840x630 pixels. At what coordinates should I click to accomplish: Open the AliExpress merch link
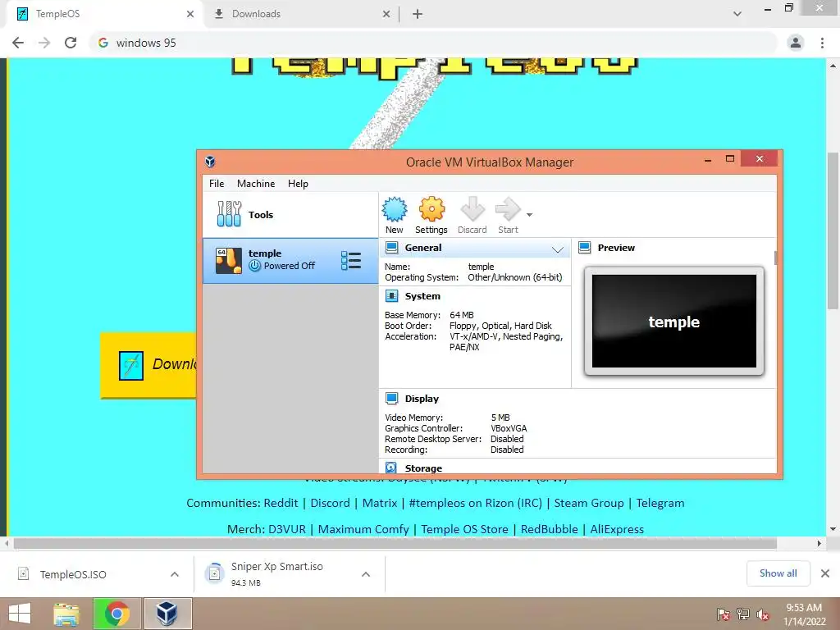tap(617, 529)
